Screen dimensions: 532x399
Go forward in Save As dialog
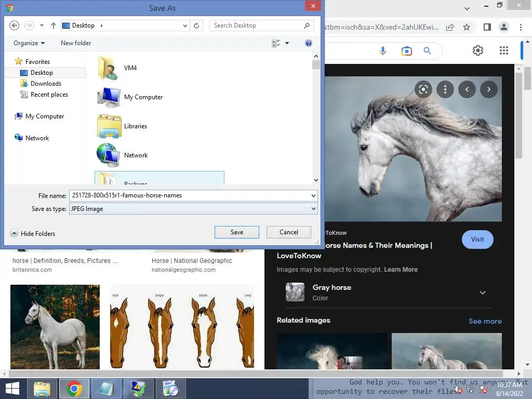[x=29, y=25]
